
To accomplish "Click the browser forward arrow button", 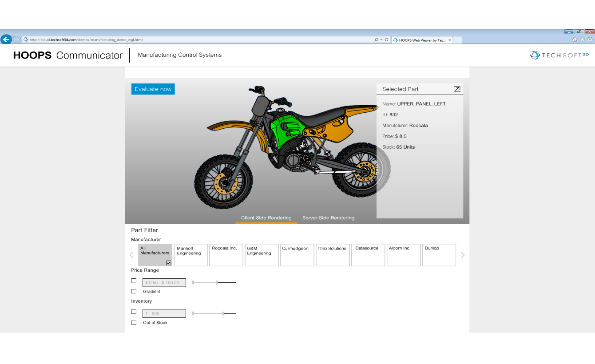I will [x=17, y=40].
